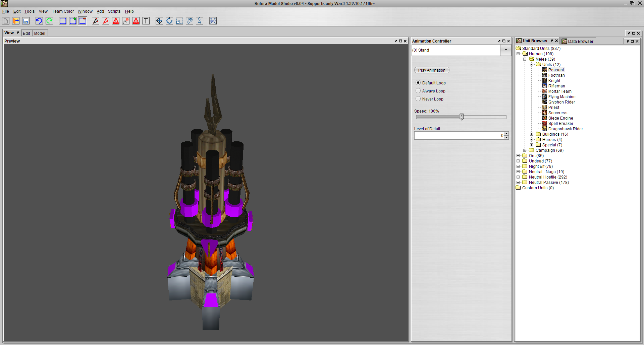Activate the Extend tool icon

pos(200,21)
